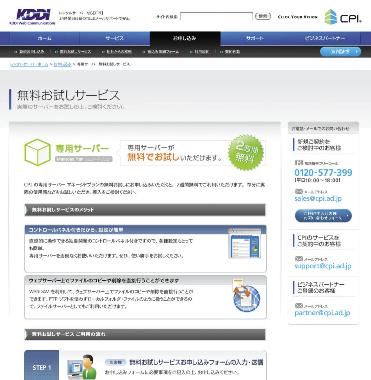The width and height of the screenshot is (371, 380).
Task: Call phone number 0120-577-399
Action: click(323, 172)
